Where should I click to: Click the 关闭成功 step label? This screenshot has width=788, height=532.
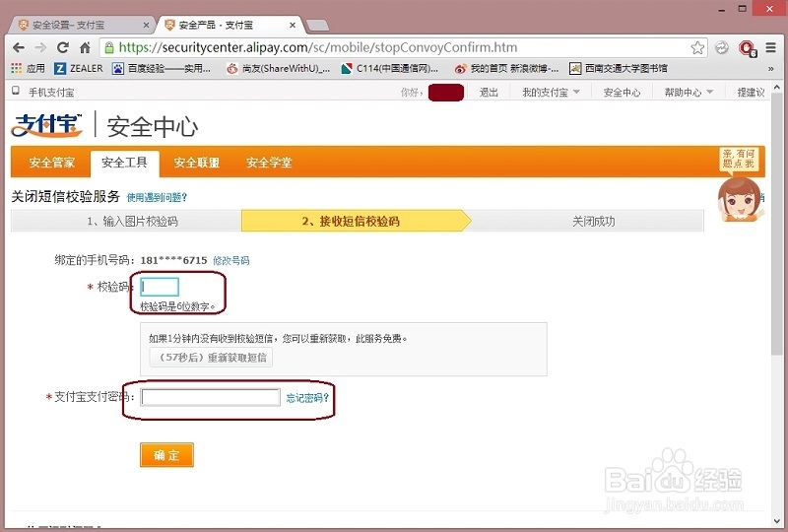point(594,222)
